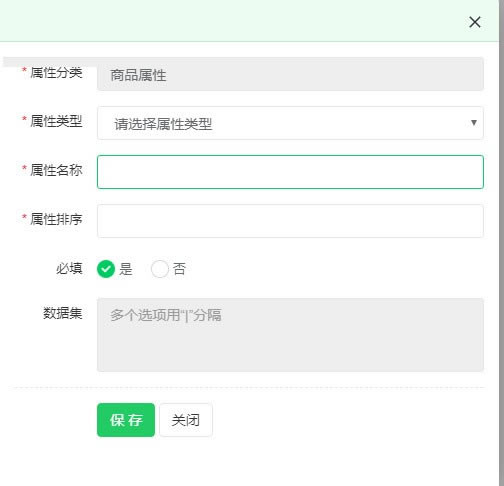This screenshot has height=486, width=504.
Task: Click the 数据集 label
Action: pos(63,313)
